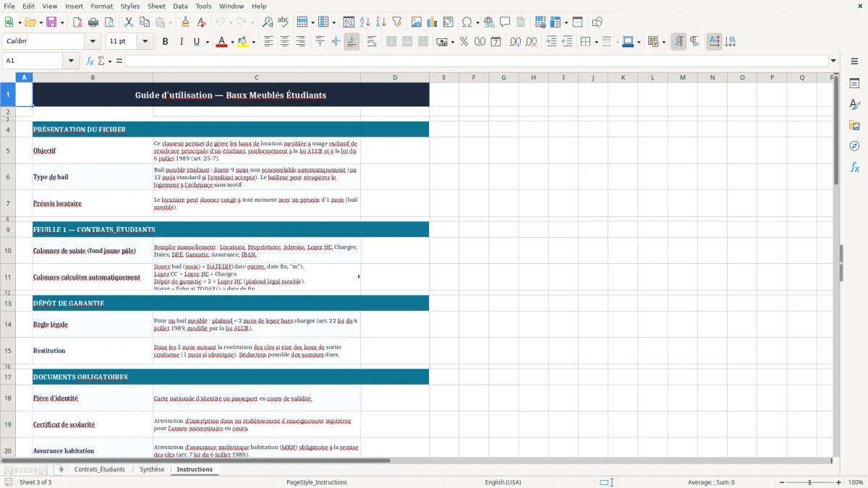Click the zoom in plus button
Image resolution: width=868 pixels, height=488 pixels.
point(838,482)
